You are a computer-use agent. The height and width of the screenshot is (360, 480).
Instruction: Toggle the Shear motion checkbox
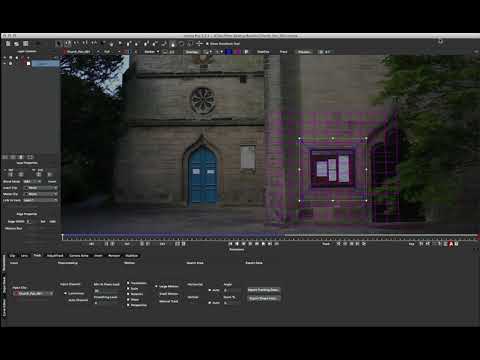[x=128, y=300]
